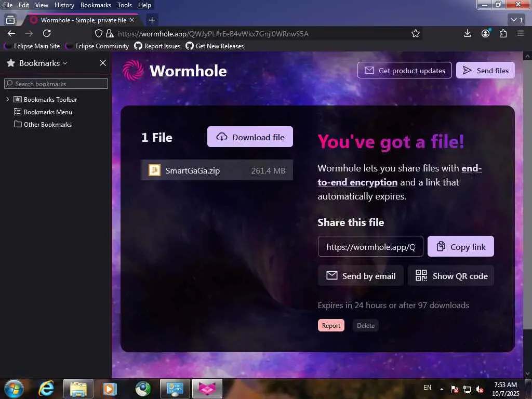Screen dimensions: 532x399
Task: Open the View menu
Action: click(42, 5)
